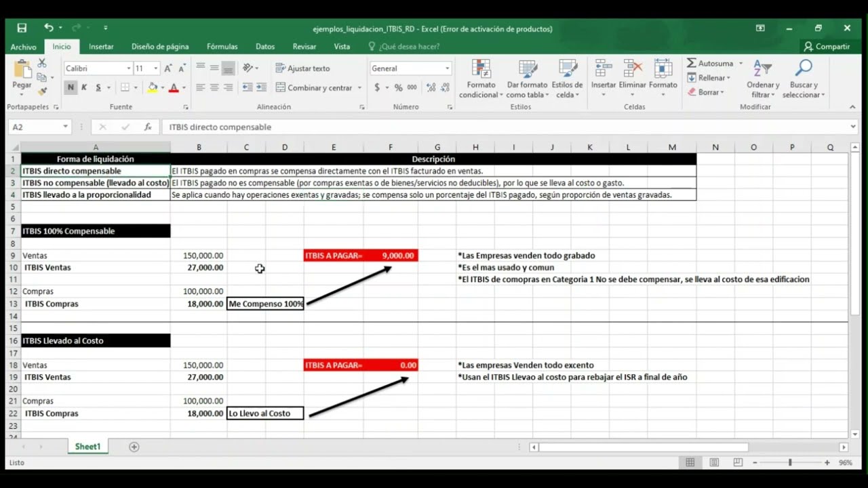Expand the Autosuma dropdown arrow
The width and height of the screenshot is (868, 488).
pos(741,63)
